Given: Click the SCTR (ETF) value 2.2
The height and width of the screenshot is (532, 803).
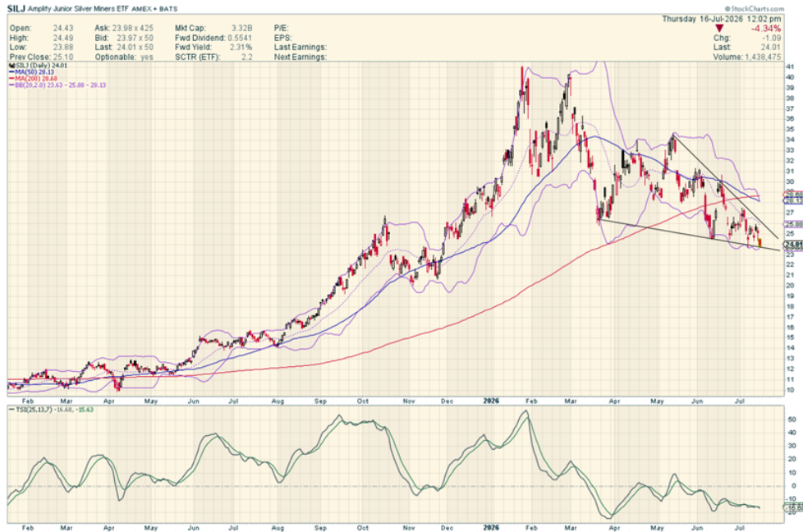Looking at the screenshot, I should [247, 57].
